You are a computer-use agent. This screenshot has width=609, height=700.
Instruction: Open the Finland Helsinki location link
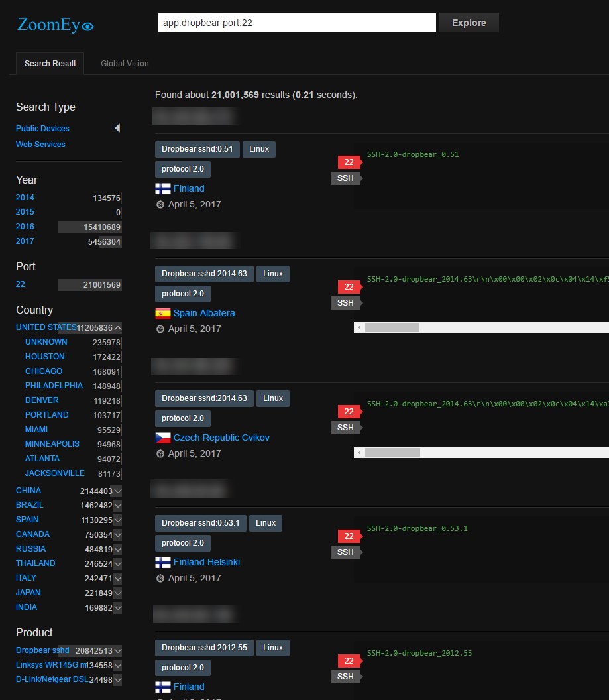(x=207, y=562)
